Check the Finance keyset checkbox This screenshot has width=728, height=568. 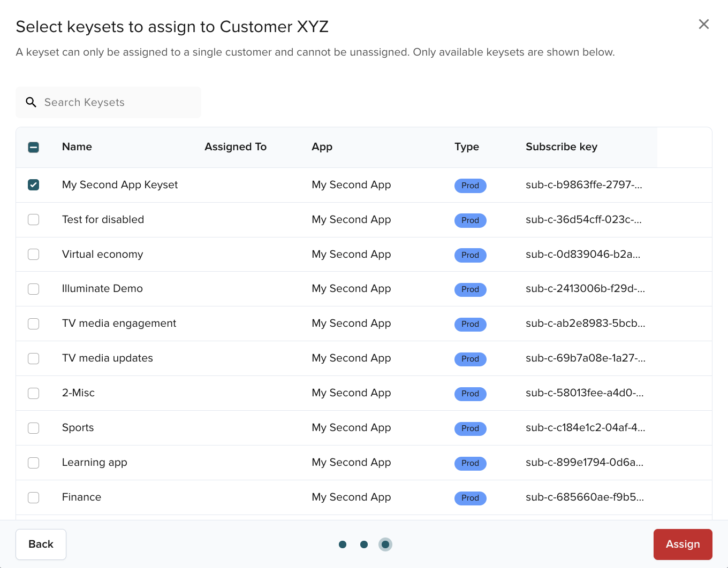pos(34,497)
